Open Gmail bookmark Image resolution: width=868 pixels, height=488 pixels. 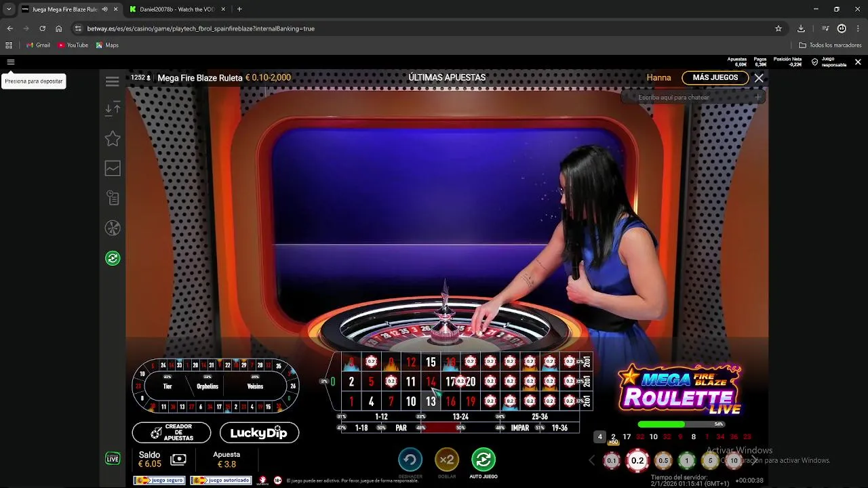(38, 45)
